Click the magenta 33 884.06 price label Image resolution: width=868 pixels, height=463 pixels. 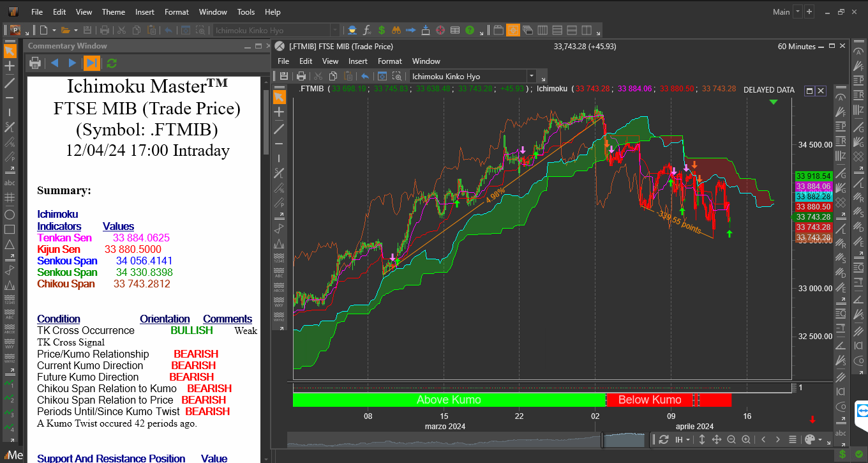814,186
